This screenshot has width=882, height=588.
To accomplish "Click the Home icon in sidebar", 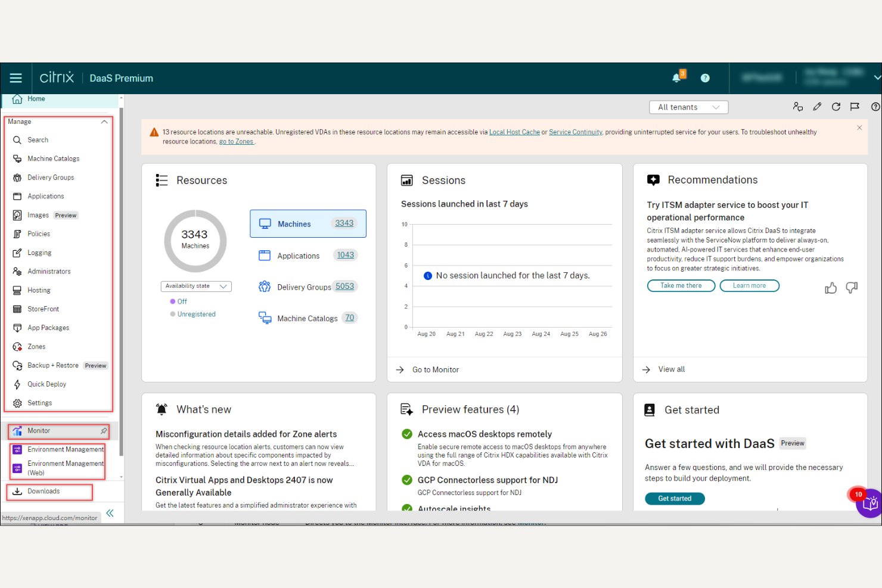I will (x=17, y=99).
